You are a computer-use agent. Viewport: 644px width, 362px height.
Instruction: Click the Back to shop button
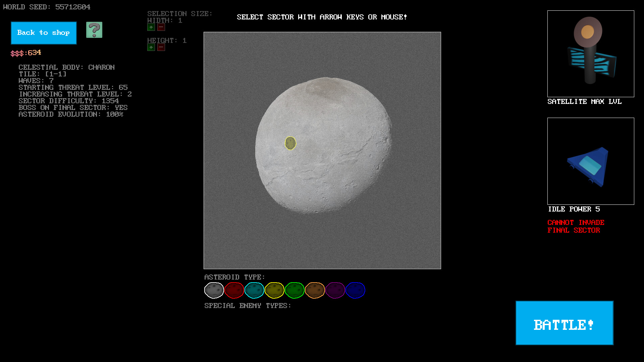tap(44, 33)
